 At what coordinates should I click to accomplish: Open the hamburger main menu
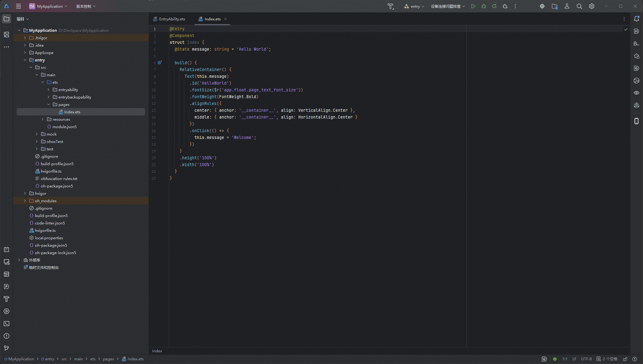19,6
